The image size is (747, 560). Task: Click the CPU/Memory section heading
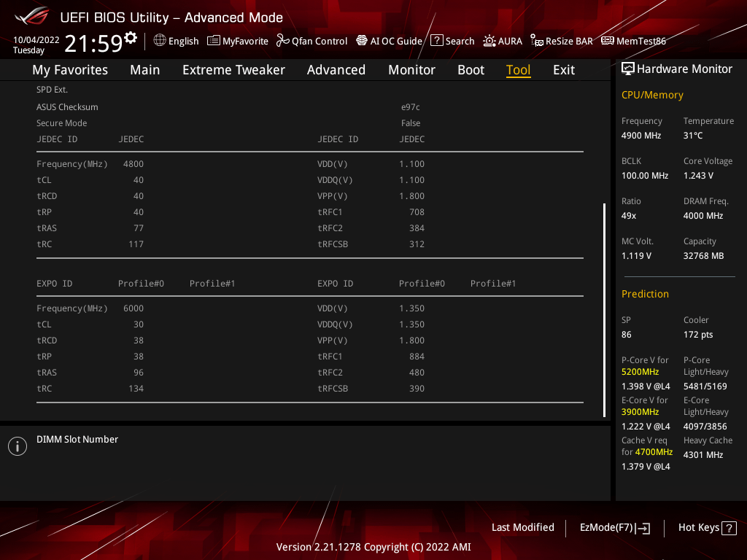point(652,96)
